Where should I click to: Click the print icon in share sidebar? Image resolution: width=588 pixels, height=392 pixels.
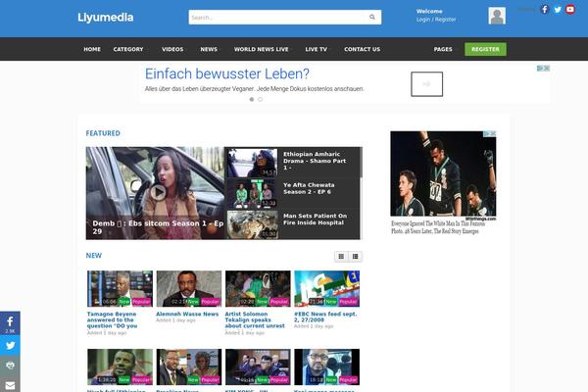[10, 366]
